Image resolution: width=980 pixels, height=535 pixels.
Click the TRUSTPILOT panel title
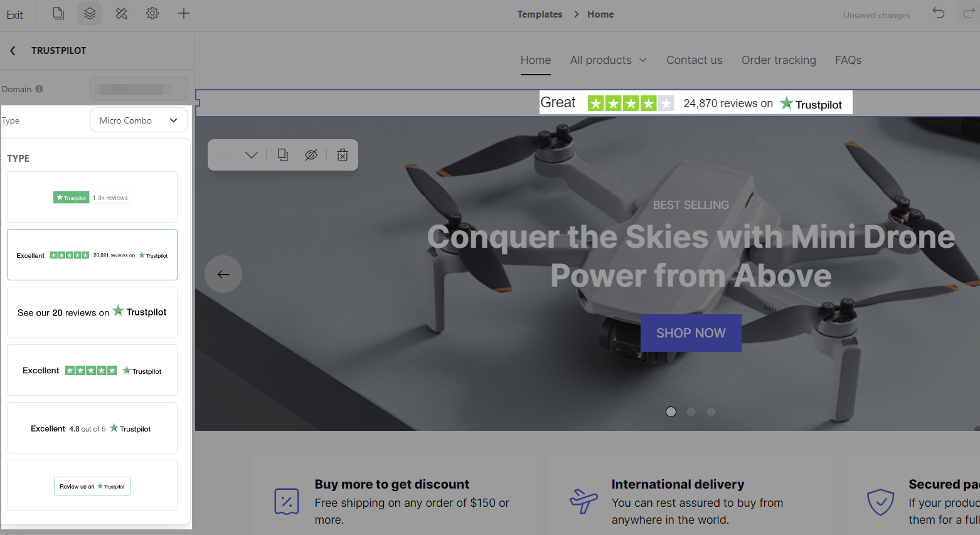coord(59,51)
